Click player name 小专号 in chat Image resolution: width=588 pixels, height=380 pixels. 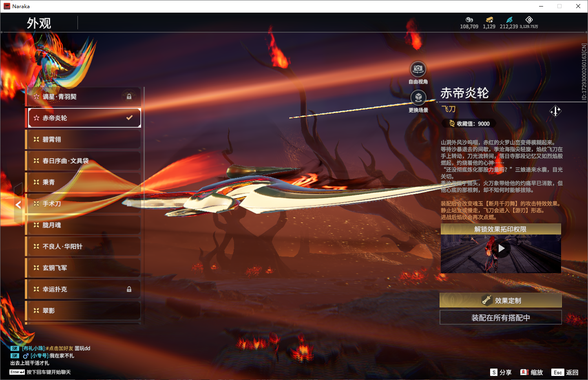(x=40, y=356)
